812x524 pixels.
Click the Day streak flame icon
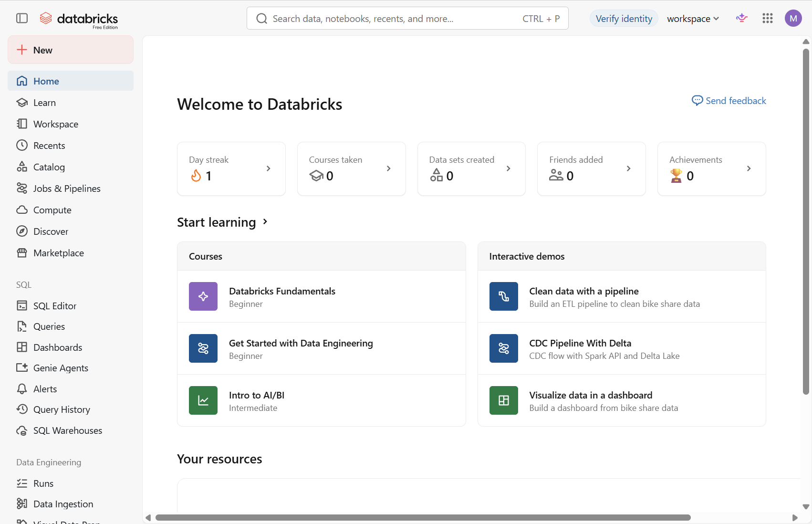196,176
